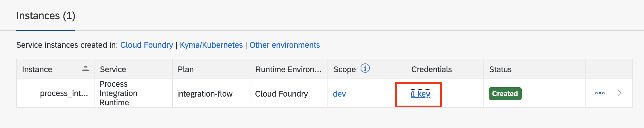Open the 1 key credentials link
This screenshot has height=128, width=644.
(420, 94)
